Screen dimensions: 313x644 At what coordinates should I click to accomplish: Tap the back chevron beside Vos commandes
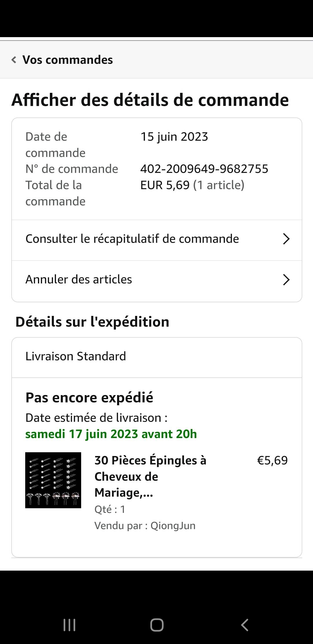tap(14, 60)
